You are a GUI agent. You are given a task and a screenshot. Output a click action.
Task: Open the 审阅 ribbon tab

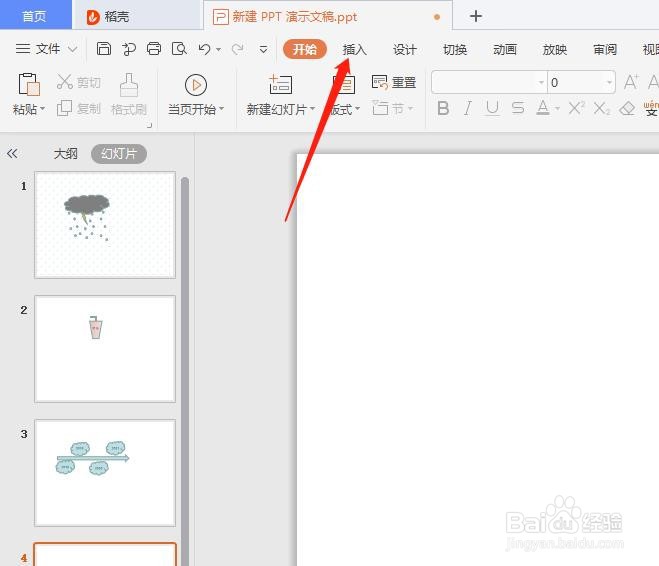[605, 50]
